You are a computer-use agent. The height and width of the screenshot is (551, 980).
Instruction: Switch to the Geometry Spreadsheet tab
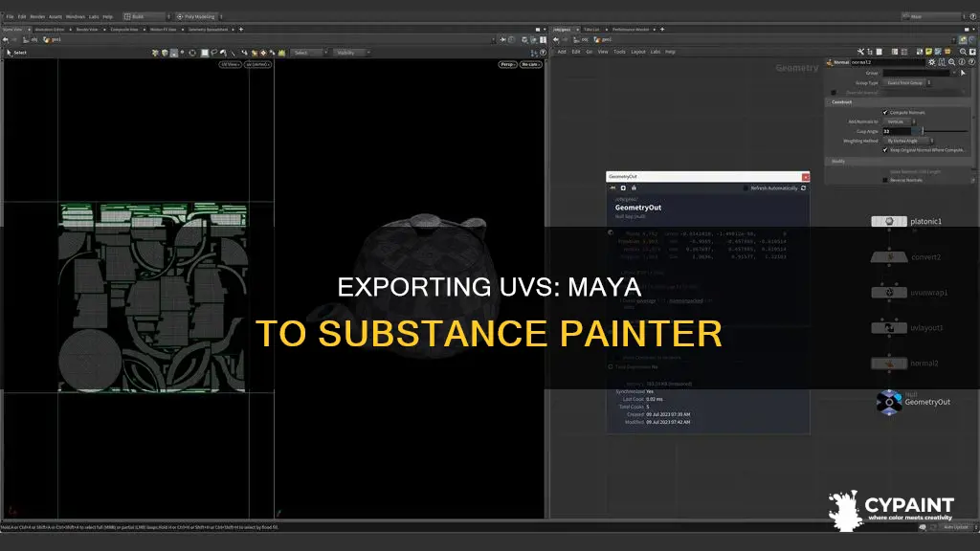pos(208,30)
